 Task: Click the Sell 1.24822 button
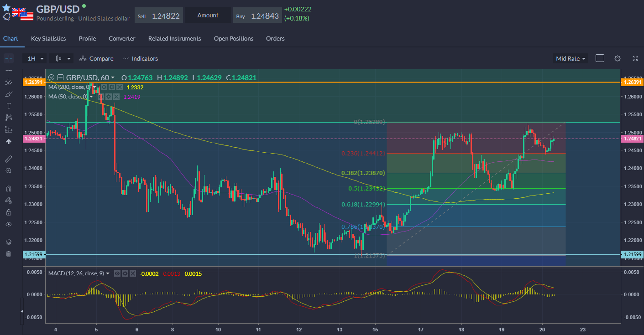tap(159, 15)
